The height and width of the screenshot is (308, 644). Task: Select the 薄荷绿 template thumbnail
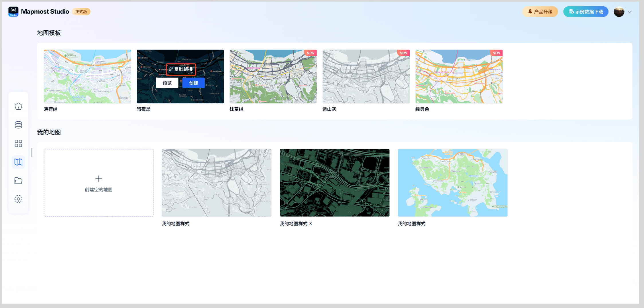pyautogui.click(x=87, y=76)
